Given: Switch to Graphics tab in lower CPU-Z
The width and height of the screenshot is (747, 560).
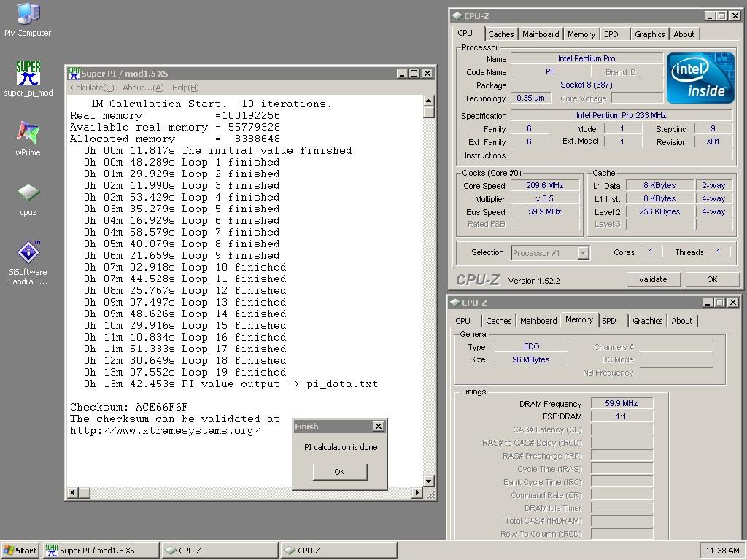Looking at the screenshot, I should pyautogui.click(x=648, y=321).
